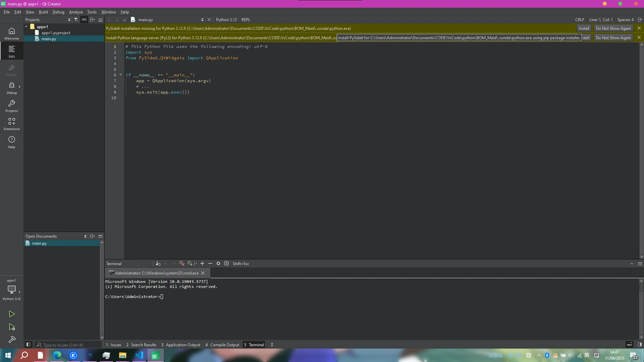Split the Open Documents panel

click(x=92, y=236)
